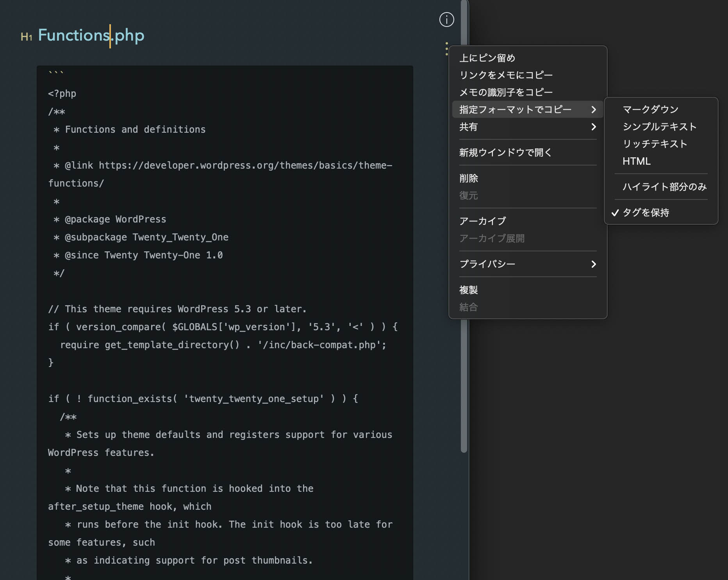
Task: Expand the 共有 submenu arrow
Action: tap(593, 127)
